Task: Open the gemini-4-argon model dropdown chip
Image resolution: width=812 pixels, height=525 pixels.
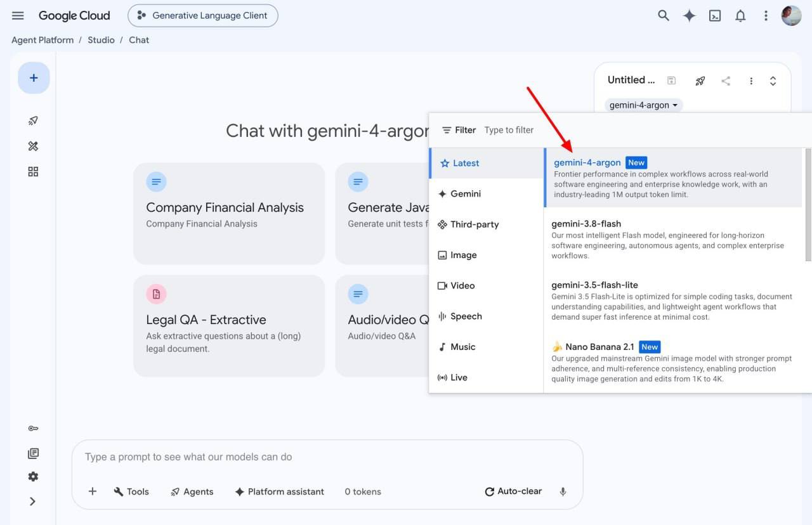Action: [x=643, y=105]
